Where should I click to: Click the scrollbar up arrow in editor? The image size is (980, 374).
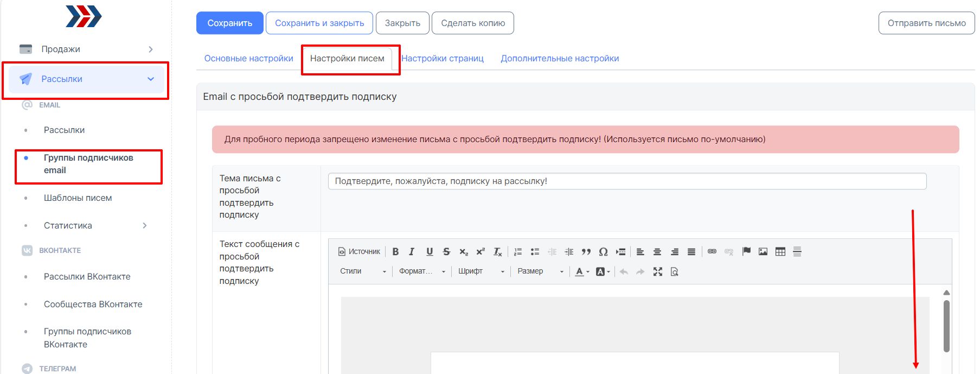point(946,293)
